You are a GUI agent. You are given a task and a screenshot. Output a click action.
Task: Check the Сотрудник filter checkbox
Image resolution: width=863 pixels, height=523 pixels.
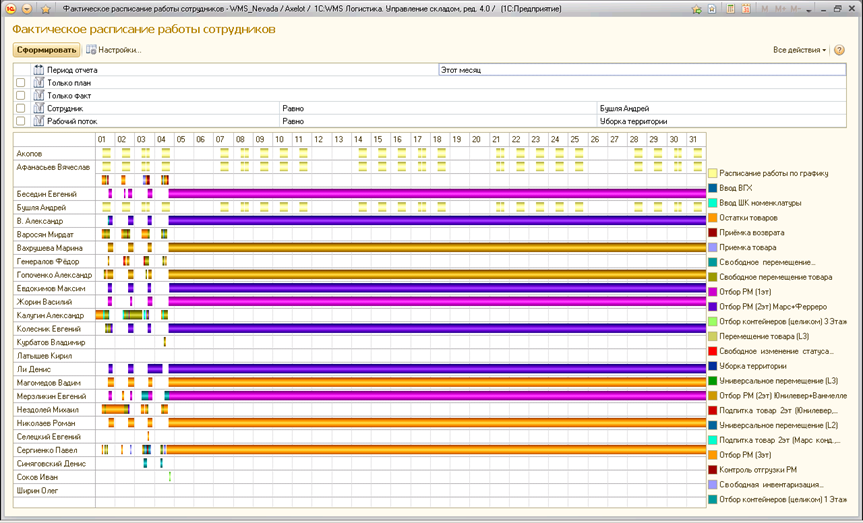pyautogui.click(x=21, y=108)
